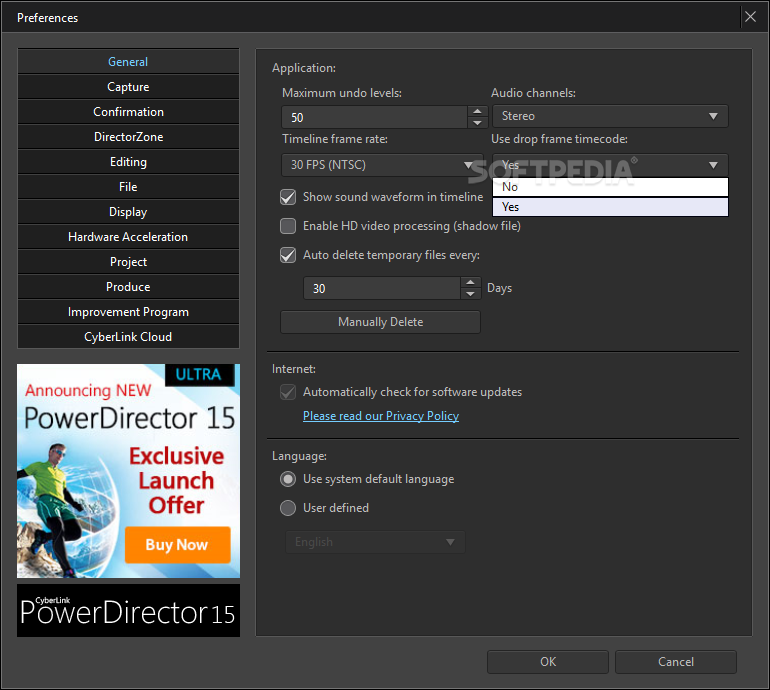Click the CyberLink PowerDirector 15 logo
770x690 pixels.
(128, 610)
